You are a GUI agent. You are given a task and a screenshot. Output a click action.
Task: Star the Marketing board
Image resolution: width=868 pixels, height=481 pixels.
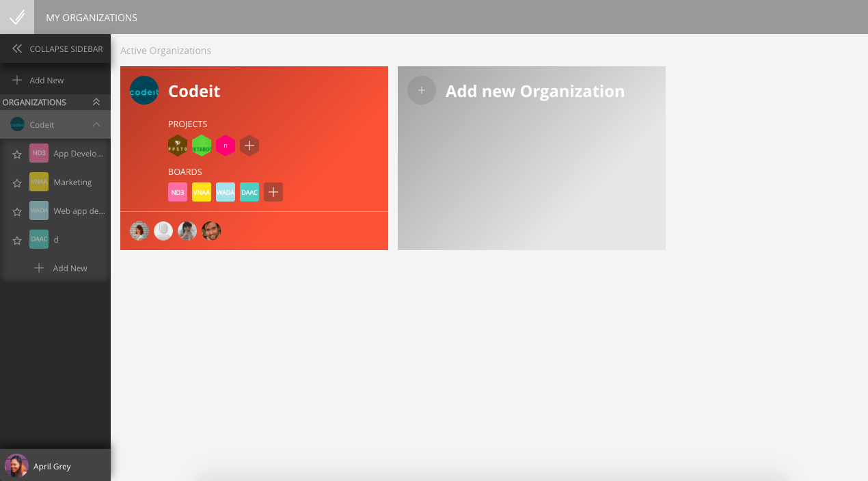[17, 183]
